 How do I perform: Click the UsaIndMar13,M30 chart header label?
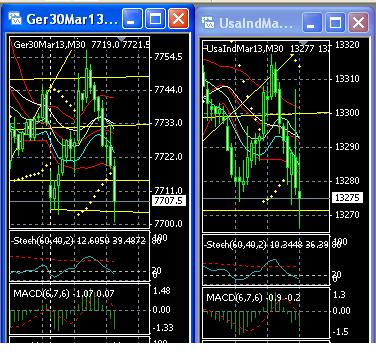click(245, 49)
